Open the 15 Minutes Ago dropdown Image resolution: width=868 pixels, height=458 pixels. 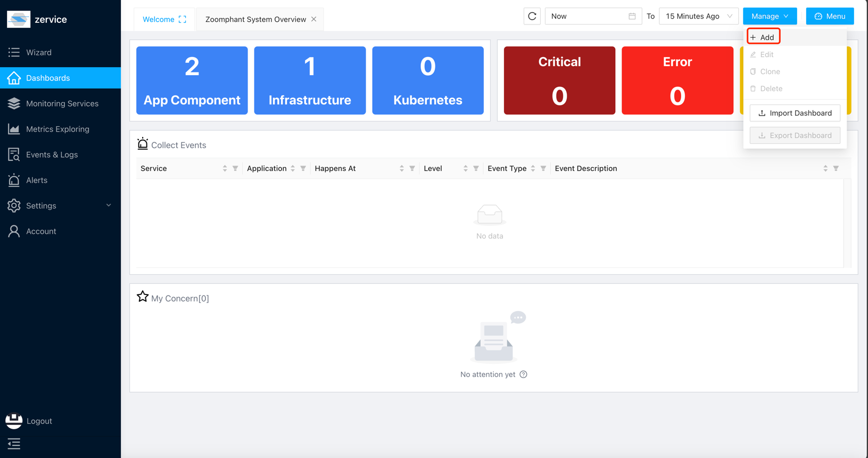pos(698,17)
